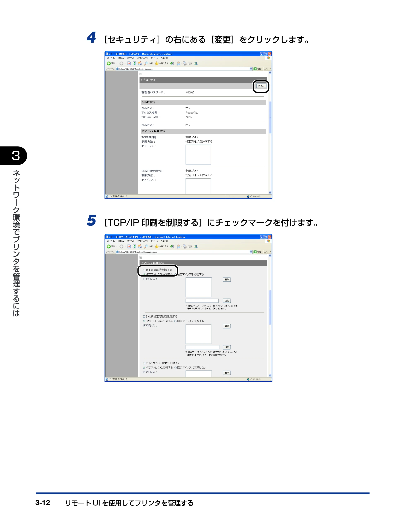The height and width of the screenshot is (532, 414).
Task: Open ヘルプ menu in lower edit_security window
Action: [164, 241]
